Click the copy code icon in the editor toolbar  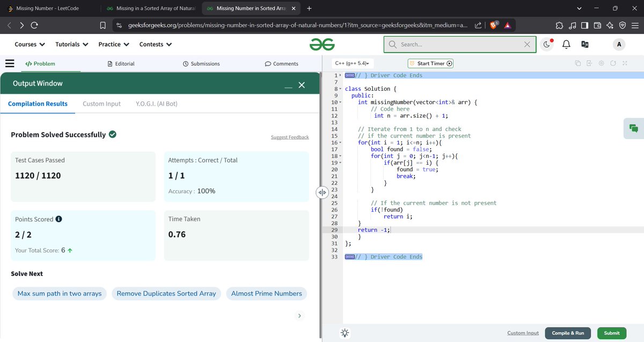click(578, 63)
